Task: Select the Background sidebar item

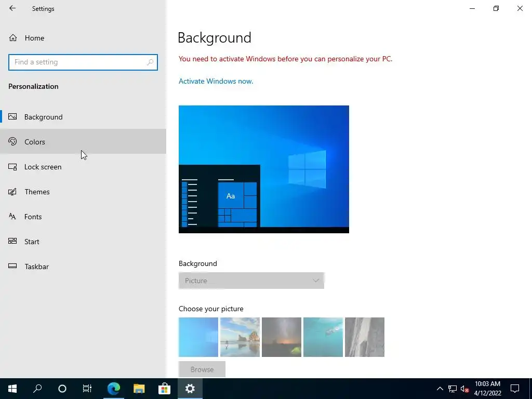Action: [x=83, y=117]
